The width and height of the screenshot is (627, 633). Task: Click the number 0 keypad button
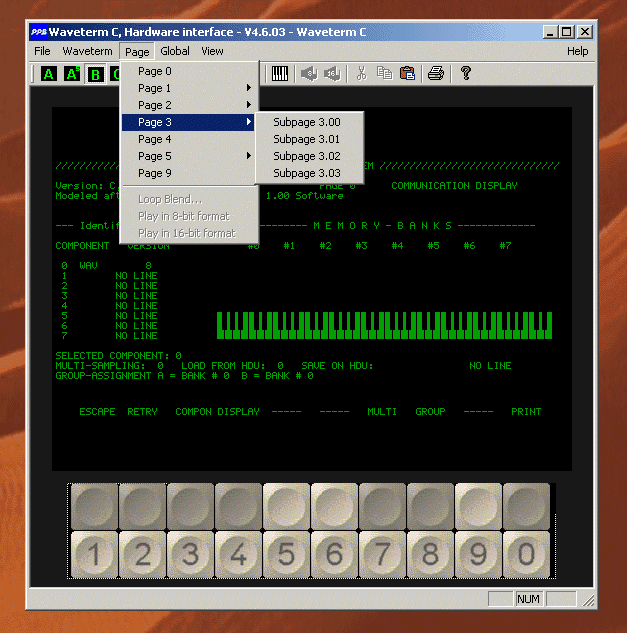click(526, 554)
